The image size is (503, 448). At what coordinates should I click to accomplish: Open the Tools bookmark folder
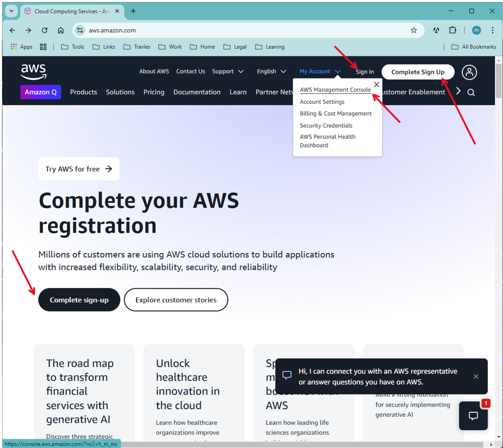point(72,47)
